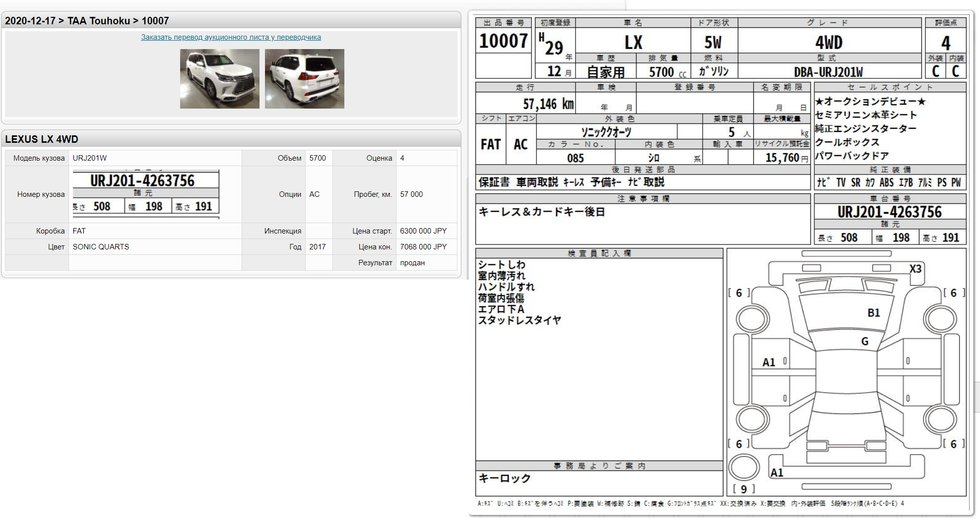Screen dimensions: 980x532
Task: Click the spare tire circle on diagram
Action: point(744,467)
